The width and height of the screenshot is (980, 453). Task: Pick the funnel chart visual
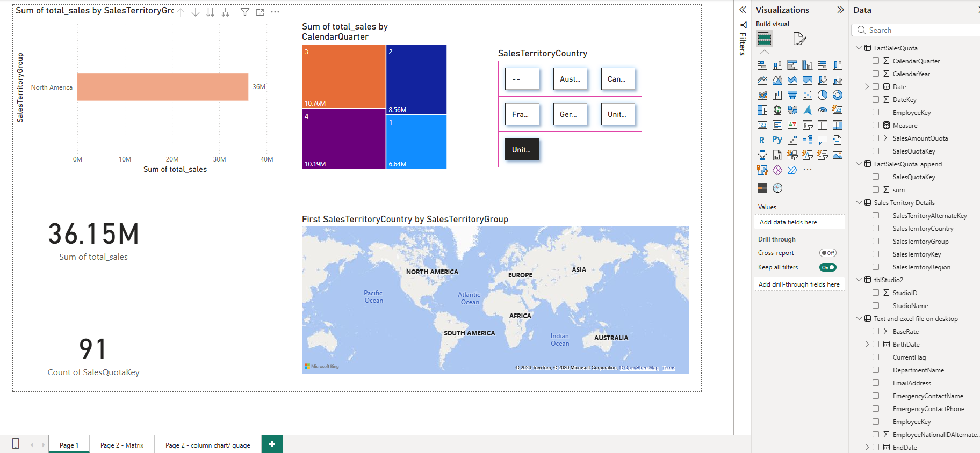point(792,95)
